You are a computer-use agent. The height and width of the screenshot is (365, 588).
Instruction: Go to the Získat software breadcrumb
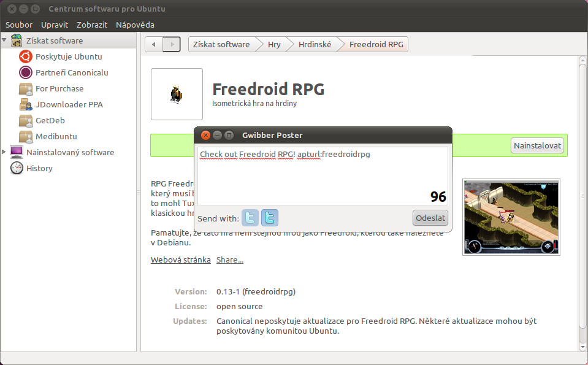[221, 44]
